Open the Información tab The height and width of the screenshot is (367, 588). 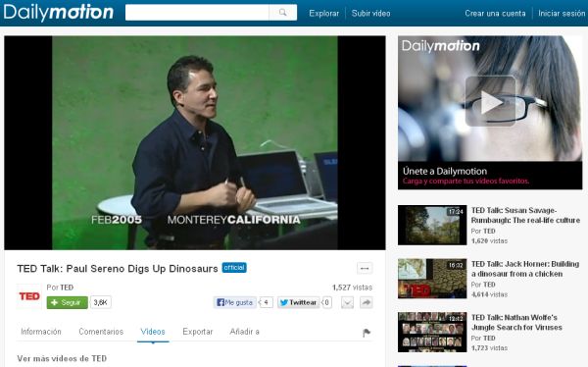point(41,332)
